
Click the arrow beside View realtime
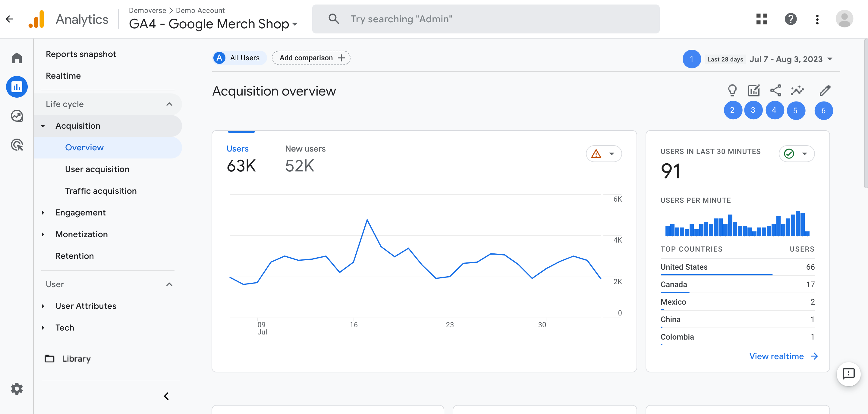[814, 356]
